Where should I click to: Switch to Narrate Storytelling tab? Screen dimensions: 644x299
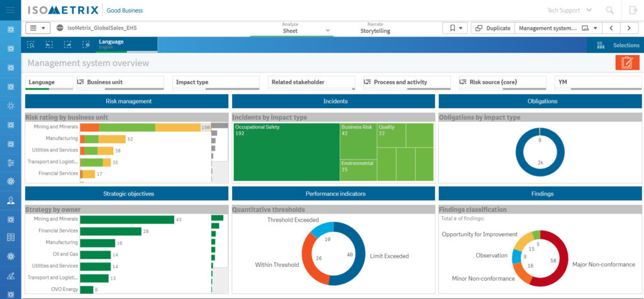coord(375,28)
